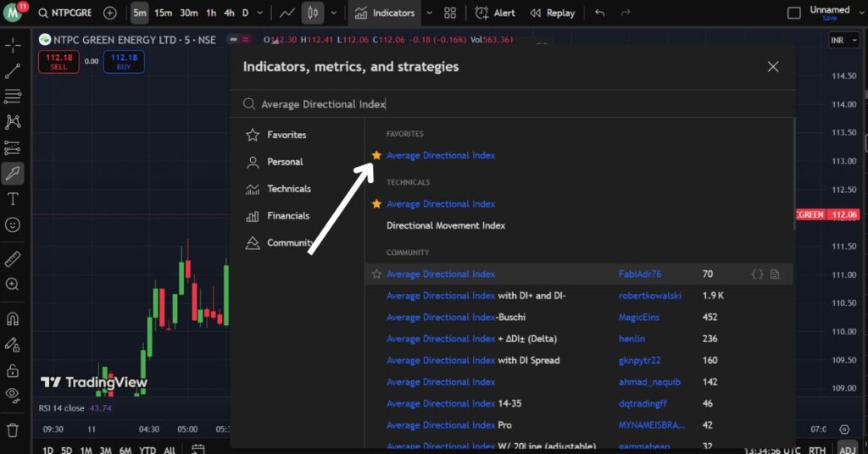Close the Indicators dialog
Viewport: 868px width, 454px height.
point(773,67)
